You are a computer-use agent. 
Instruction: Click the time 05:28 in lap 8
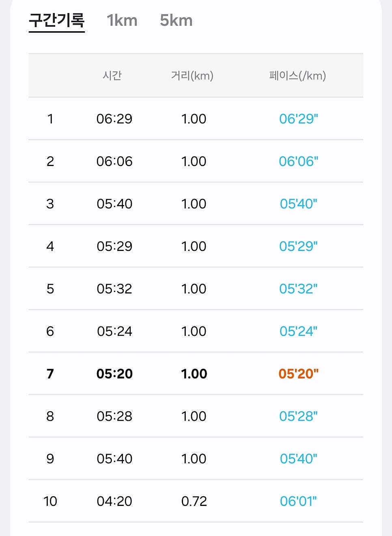click(x=114, y=416)
